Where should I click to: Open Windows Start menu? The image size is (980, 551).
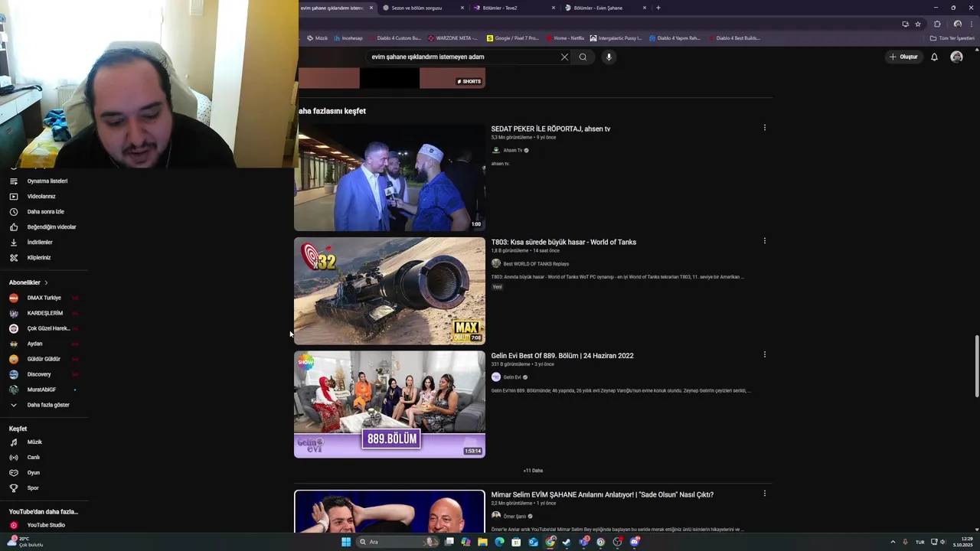coord(346,542)
